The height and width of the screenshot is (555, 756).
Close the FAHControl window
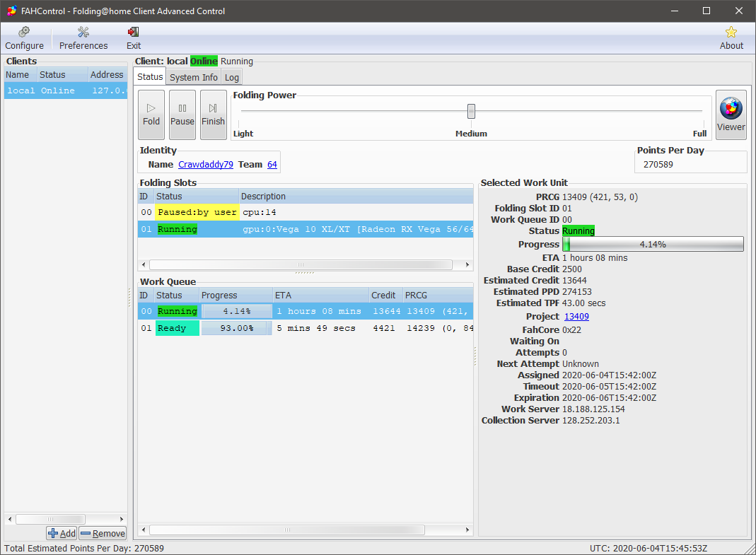pyautogui.click(x=738, y=11)
